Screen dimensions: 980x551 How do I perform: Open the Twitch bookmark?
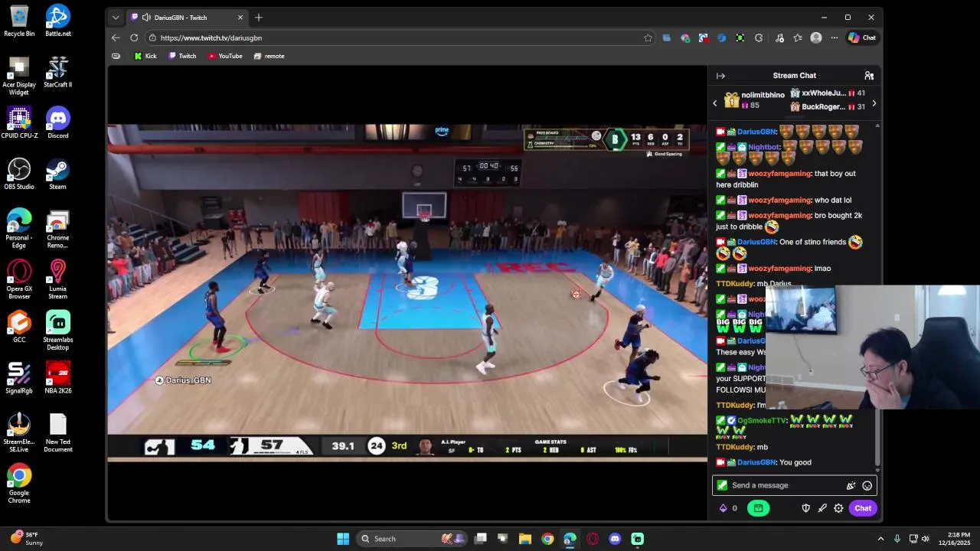click(x=182, y=56)
